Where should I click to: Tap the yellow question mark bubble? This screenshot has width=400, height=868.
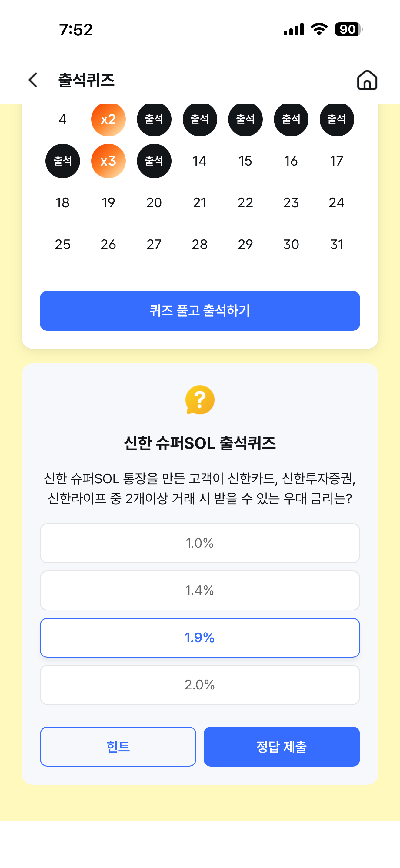[200, 399]
